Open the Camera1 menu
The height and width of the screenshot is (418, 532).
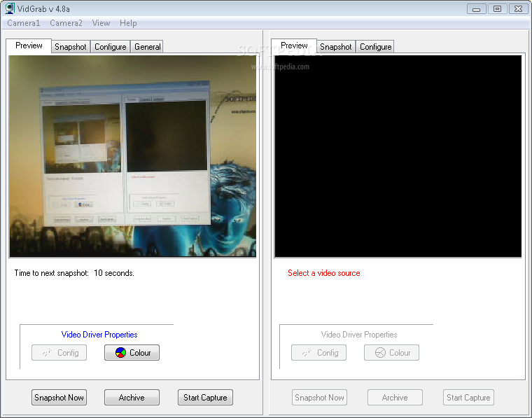tap(23, 23)
